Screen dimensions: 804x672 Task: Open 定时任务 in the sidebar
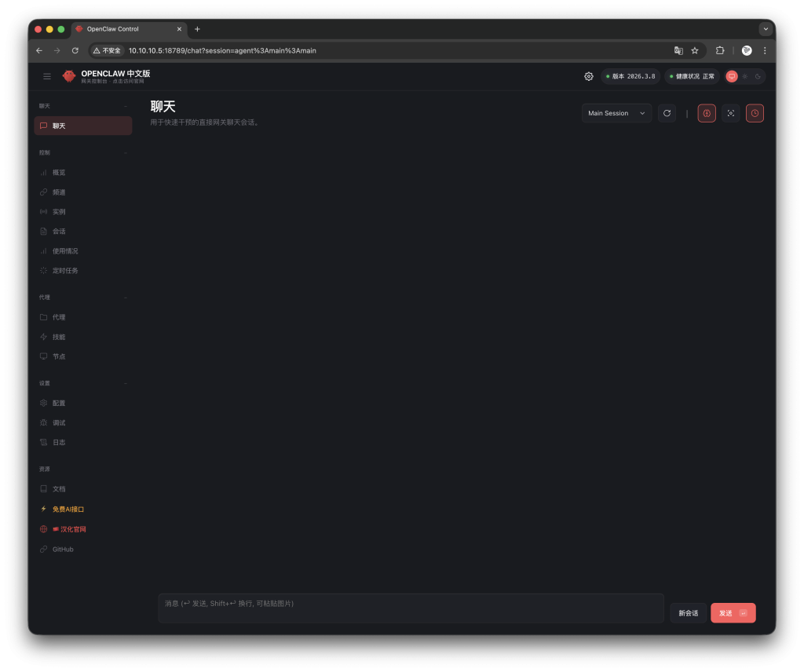(x=65, y=270)
